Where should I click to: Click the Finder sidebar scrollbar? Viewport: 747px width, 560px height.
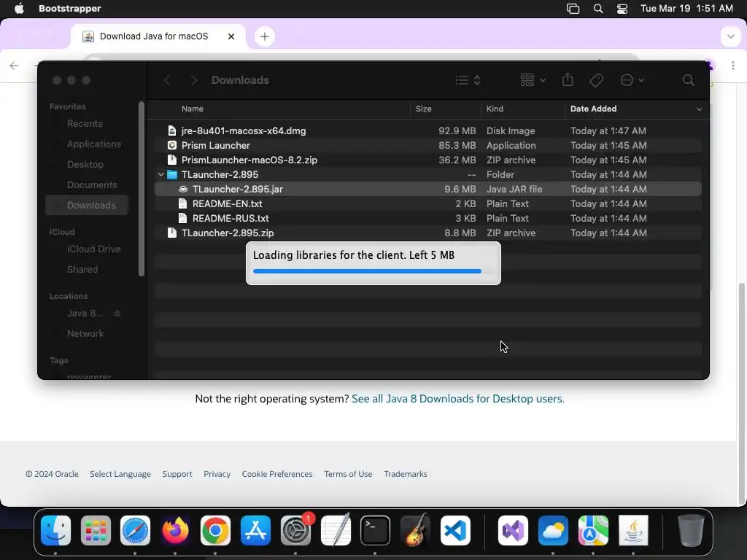coord(142,189)
